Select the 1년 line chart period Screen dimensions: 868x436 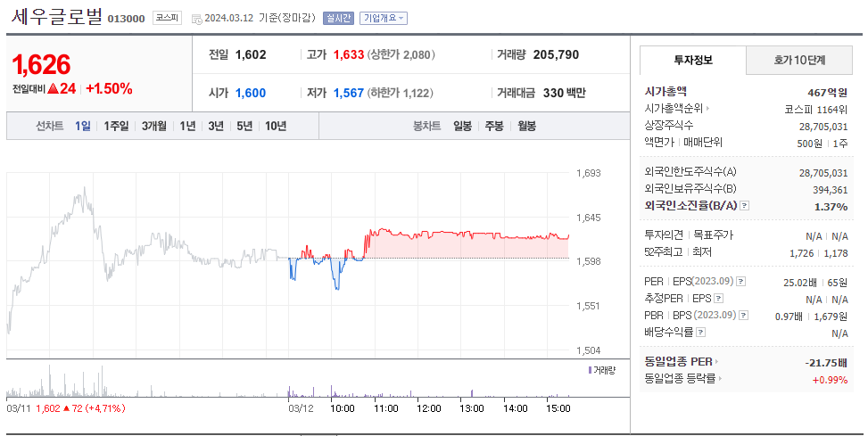tap(187, 126)
